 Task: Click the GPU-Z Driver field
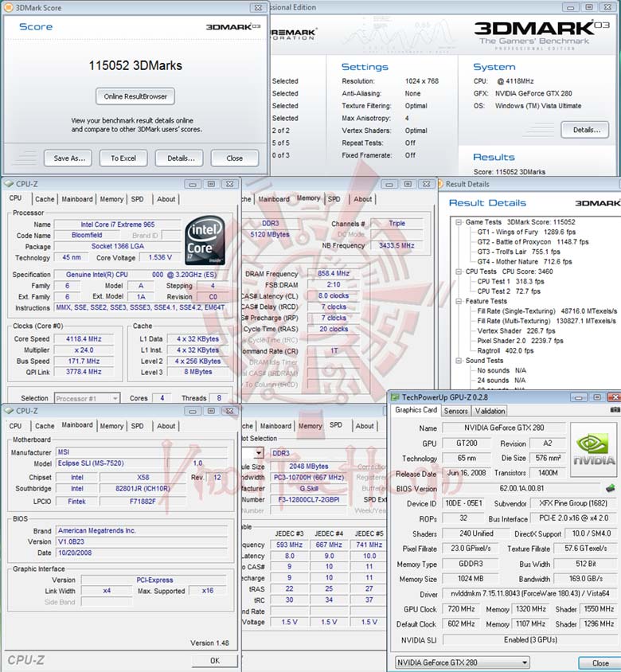pyautogui.click(x=529, y=593)
